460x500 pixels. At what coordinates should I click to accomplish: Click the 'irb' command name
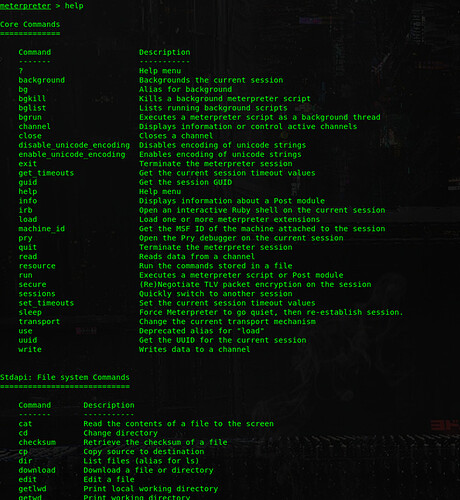pyautogui.click(x=26, y=210)
